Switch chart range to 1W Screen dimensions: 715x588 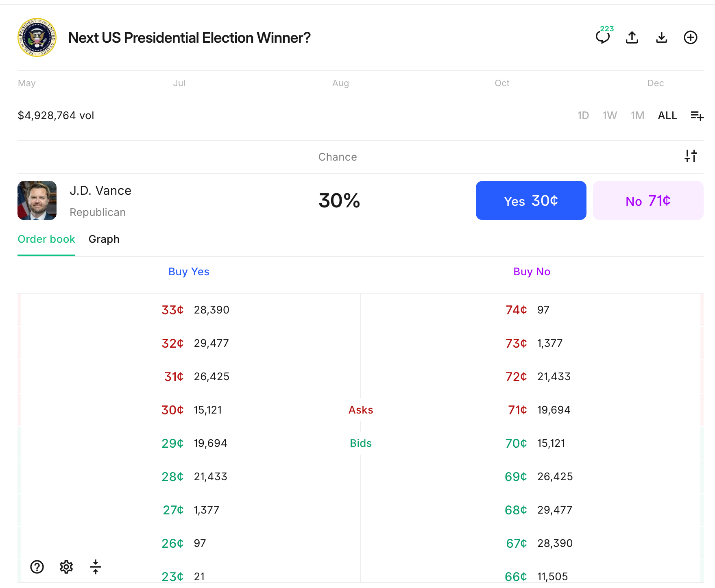coord(610,115)
